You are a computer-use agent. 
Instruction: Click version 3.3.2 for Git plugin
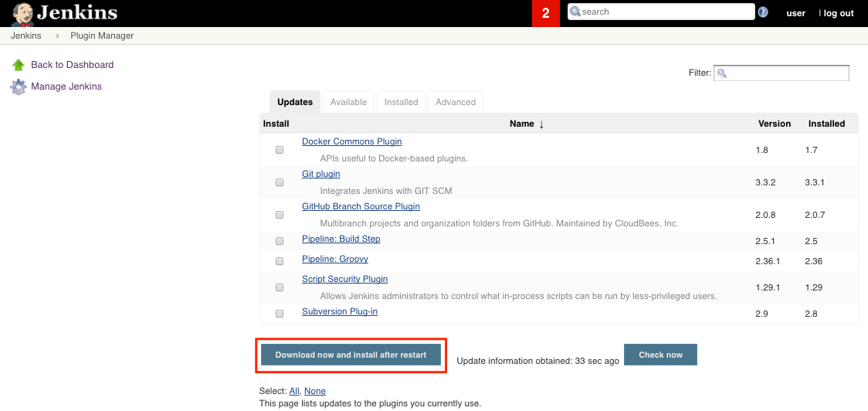pos(765,182)
